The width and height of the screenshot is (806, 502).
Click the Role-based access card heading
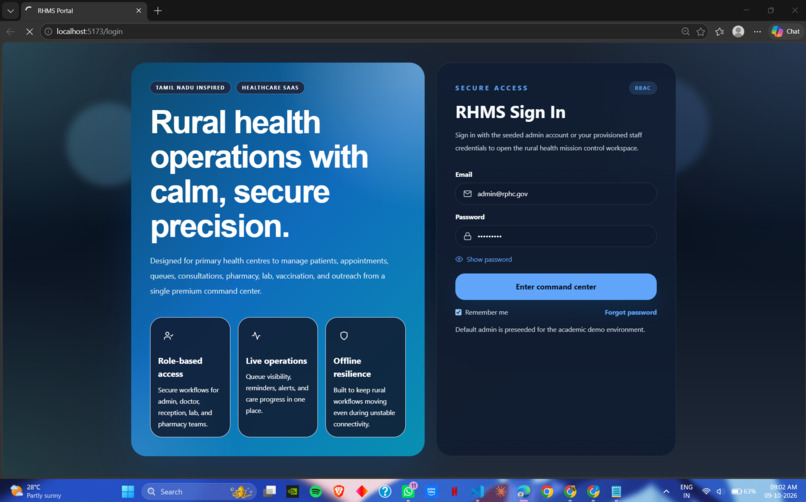tap(180, 367)
